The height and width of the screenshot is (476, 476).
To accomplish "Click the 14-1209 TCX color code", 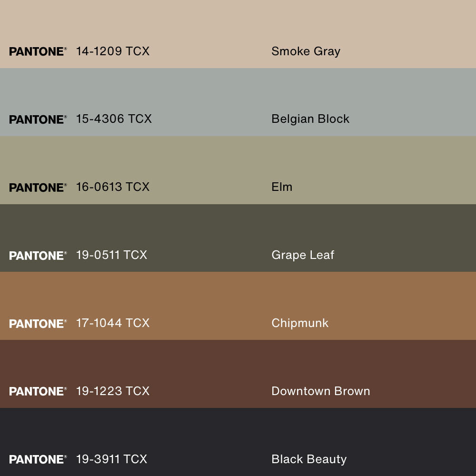I will coord(113,51).
